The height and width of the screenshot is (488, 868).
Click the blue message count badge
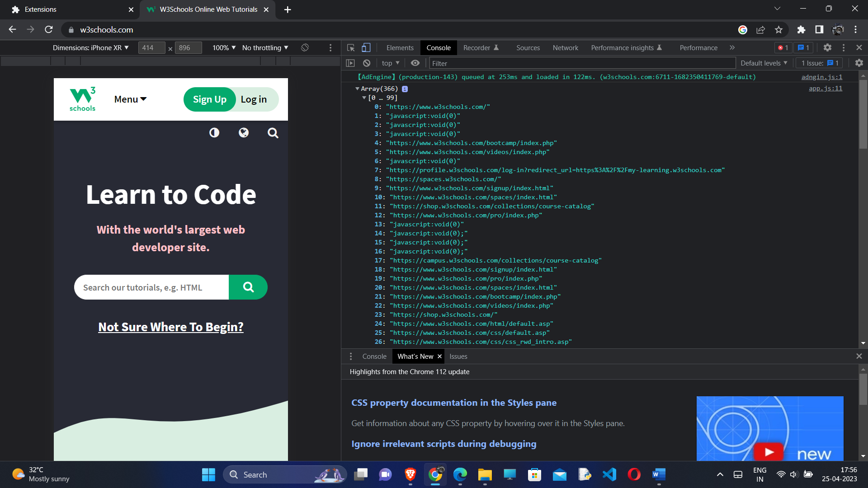(x=803, y=47)
